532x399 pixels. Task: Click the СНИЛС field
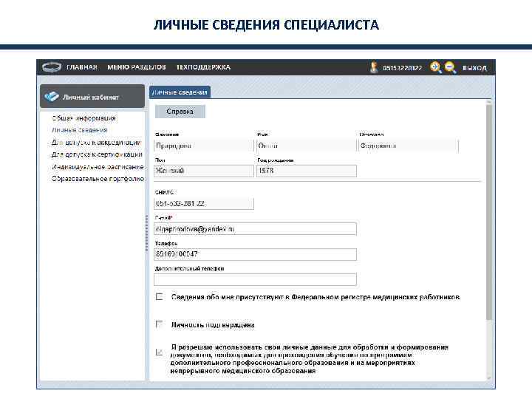(x=204, y=204)
